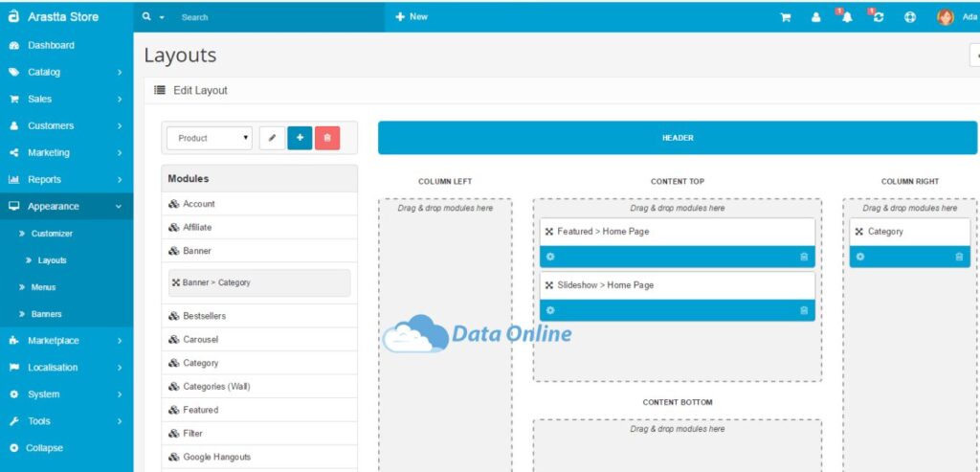Image resolution: width=980 pixels, height=472 pixels.
Task: Click the pencil edit layout button
Action: pos(272,138)
